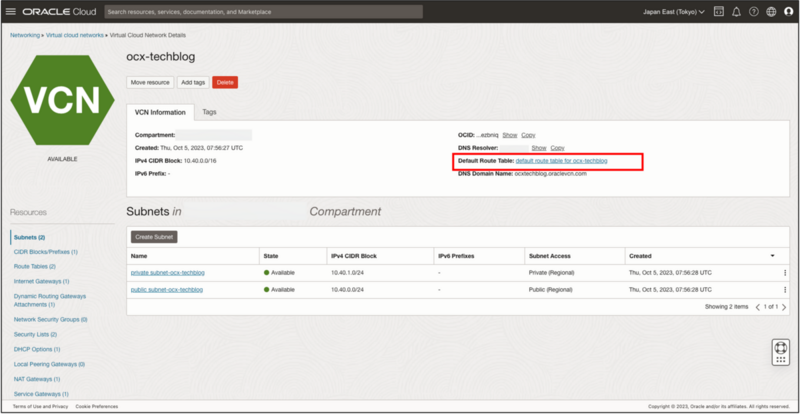Open private subnet-ocx-techblog link
The image size is (800, 414).
[168, 273]
